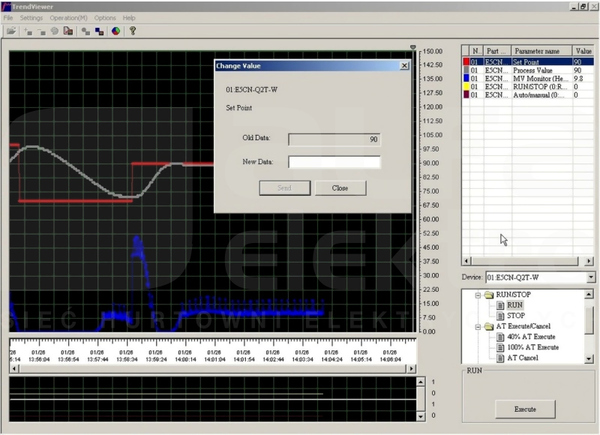Select STOP in the command tree
The height and width of the screenshot is (435, 600).
(515, 316)
